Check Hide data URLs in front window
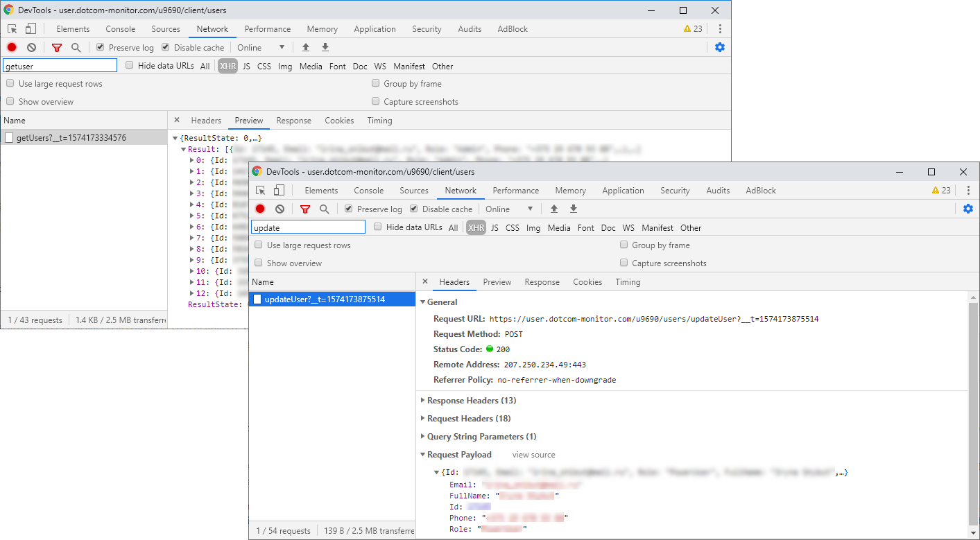This screenshot has height=540, width=980. [x=378, y=227]
